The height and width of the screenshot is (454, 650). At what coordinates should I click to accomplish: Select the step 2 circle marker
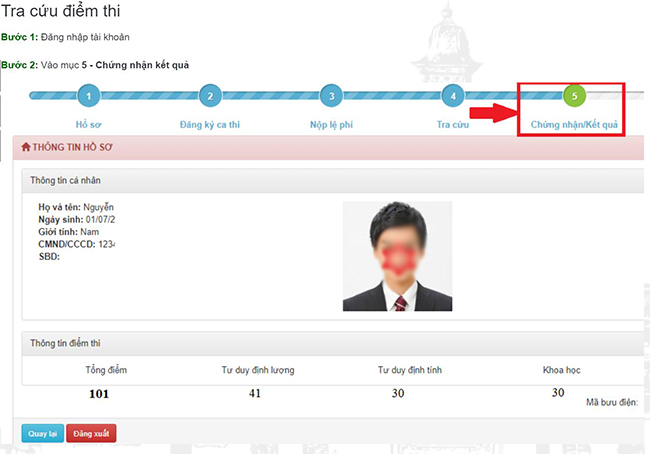pyautogui.click(x=209, y=96)
